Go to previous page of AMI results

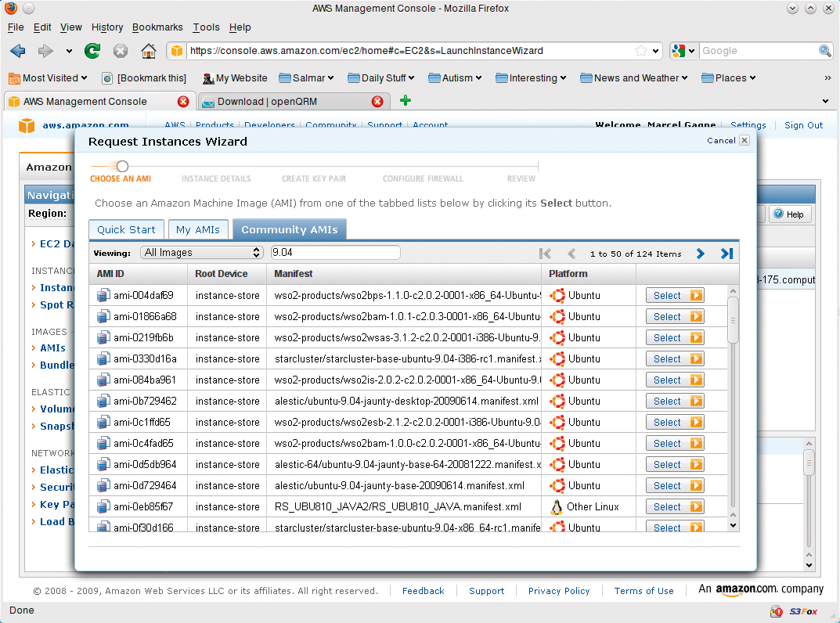tap(571, 254)
